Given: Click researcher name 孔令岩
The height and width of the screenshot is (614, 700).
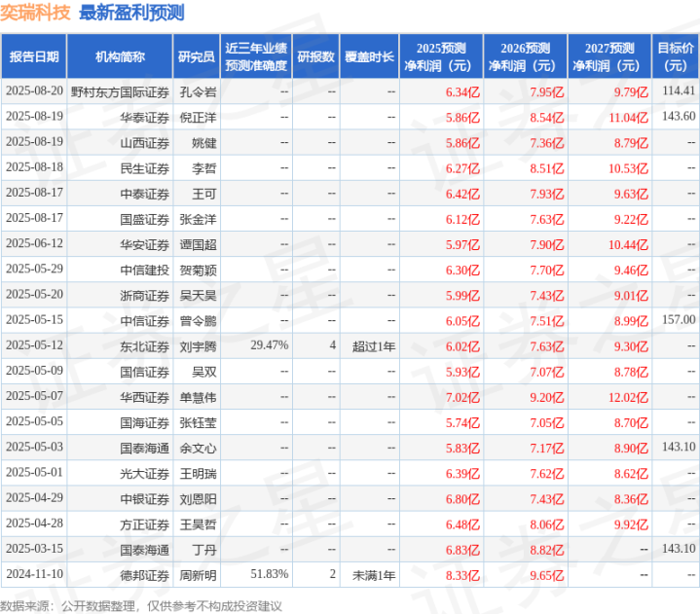Looking at the screenshot, I should point(198,91).
